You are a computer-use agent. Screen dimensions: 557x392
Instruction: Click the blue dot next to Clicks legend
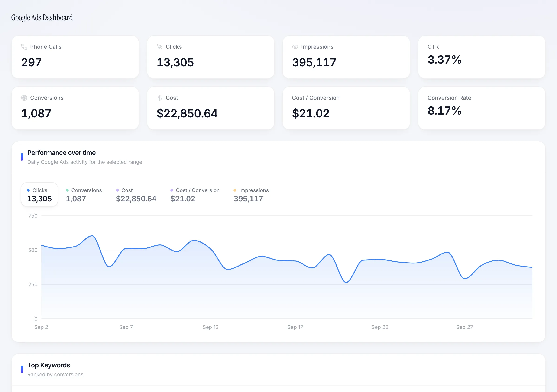point(28,190)
